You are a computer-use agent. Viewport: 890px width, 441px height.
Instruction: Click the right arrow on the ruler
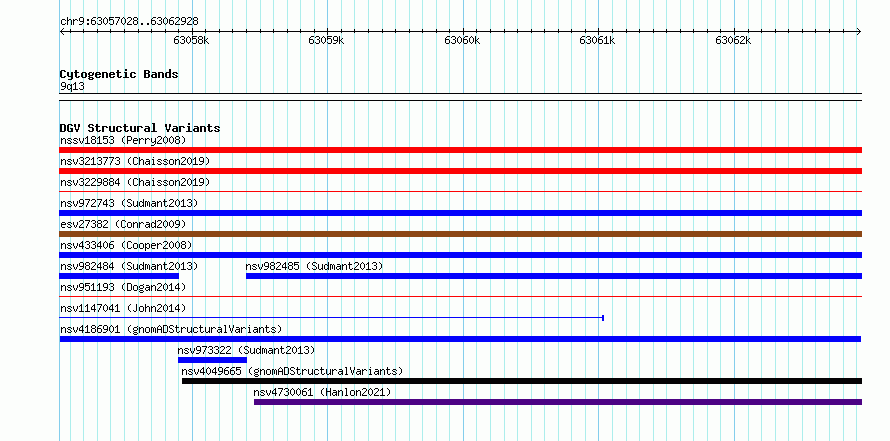[x=859, y=31]
